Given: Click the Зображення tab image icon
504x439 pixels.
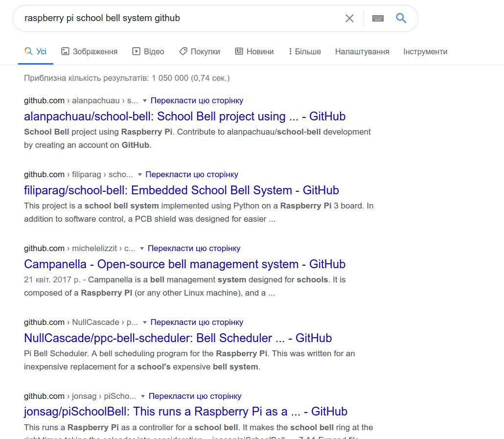Looking at the screenshot, I should point(65,51).
